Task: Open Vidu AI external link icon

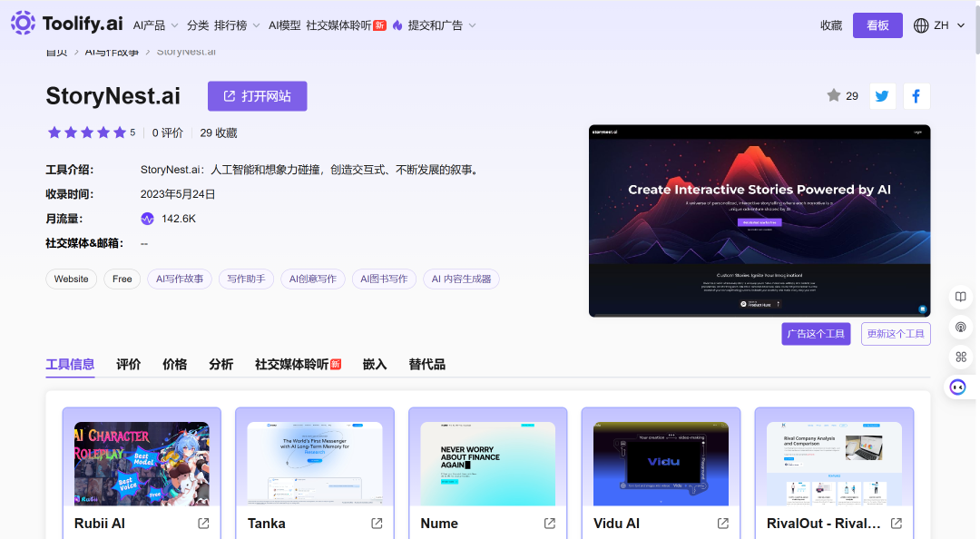Action: tap(723, 524)
